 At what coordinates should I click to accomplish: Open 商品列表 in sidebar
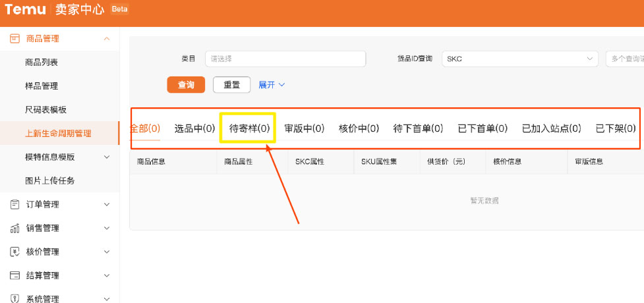click(42, 63)
